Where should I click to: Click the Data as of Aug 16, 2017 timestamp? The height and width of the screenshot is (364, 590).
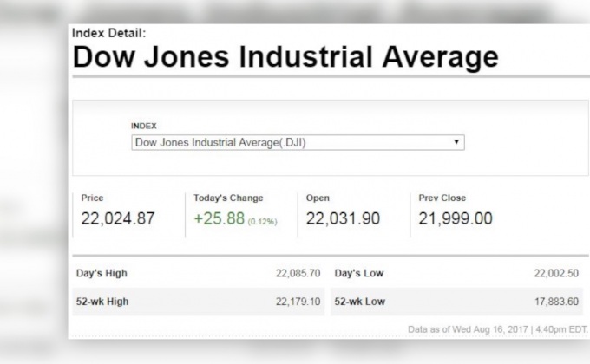tap(497, 329)
